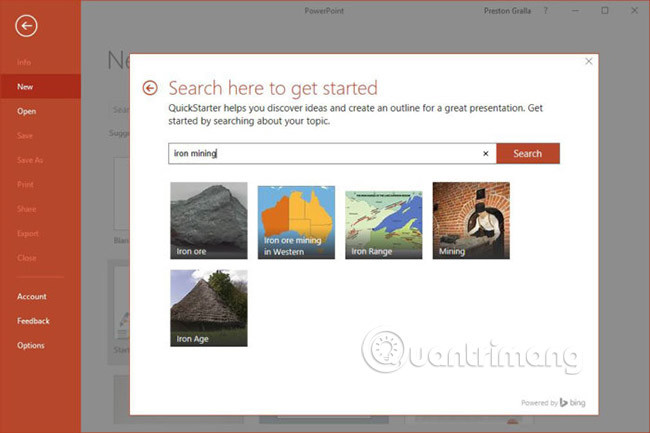Click the Search button
Screen dimensions: 650x433
pos(528,154)
